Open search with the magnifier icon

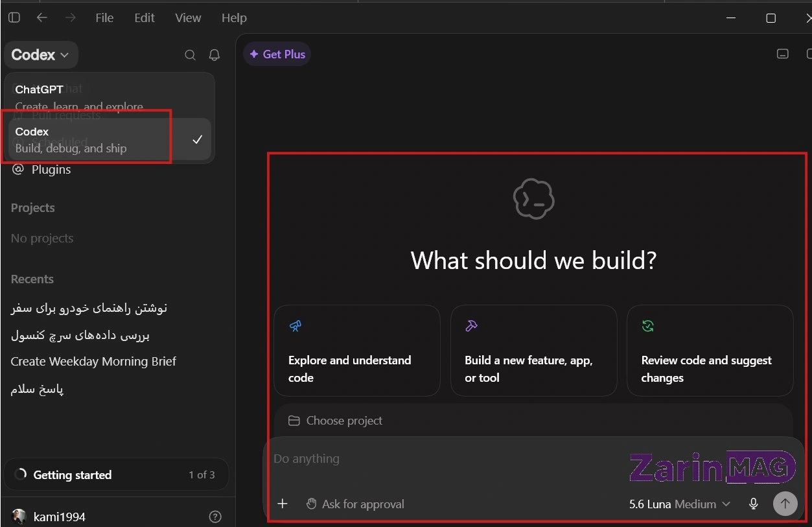point(190,55)
